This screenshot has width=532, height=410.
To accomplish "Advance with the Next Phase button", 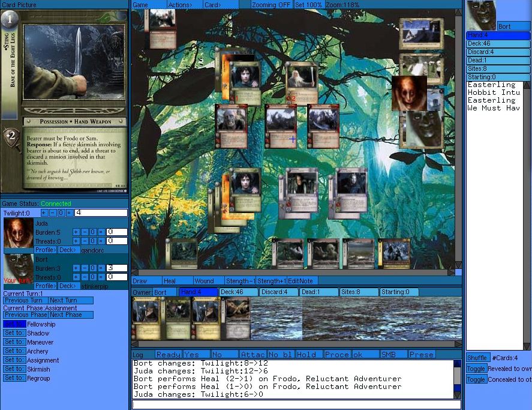I will point(71,315).
